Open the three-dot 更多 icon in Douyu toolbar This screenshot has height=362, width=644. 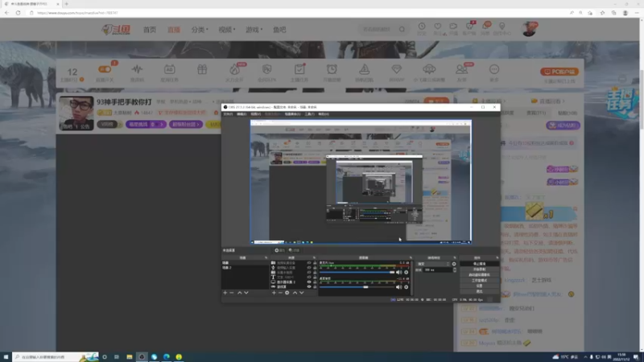[494, 69]
